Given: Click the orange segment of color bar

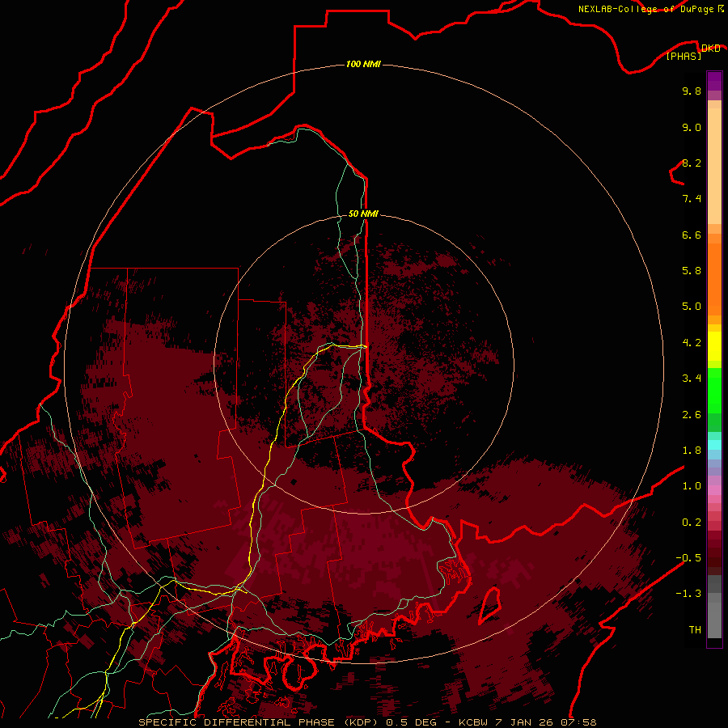Looking at the screenshot, I should coord(714,280).
